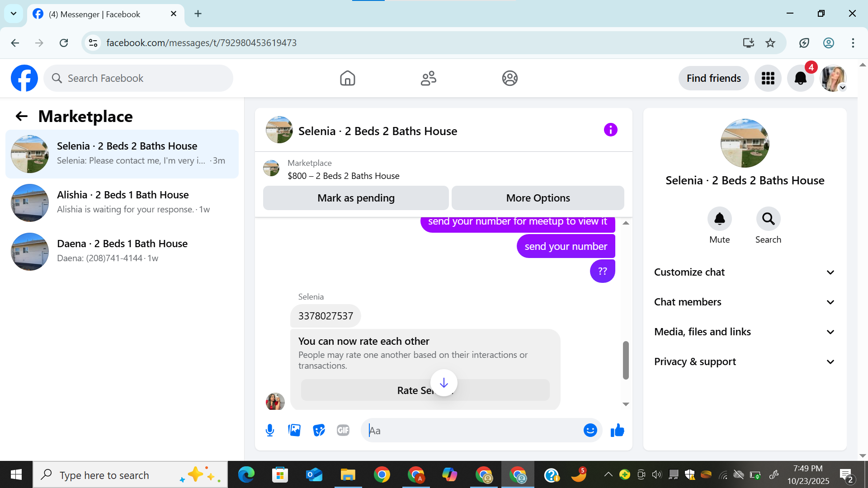
Task: Open the emoji picker in message box
Action: [590, 430]
